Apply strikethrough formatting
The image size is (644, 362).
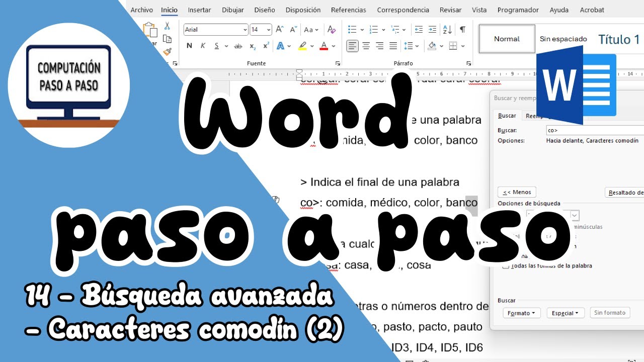tap(238, 46)
